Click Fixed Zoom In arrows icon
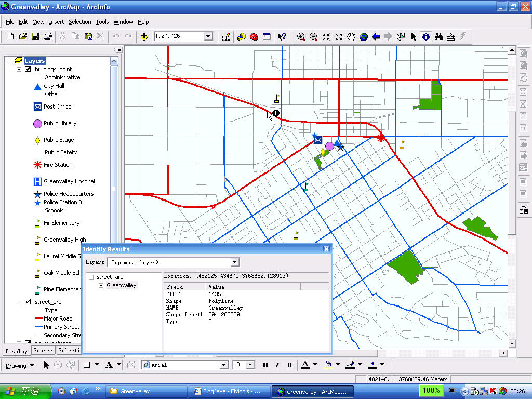The image size is (532, 399). point(326,37)
